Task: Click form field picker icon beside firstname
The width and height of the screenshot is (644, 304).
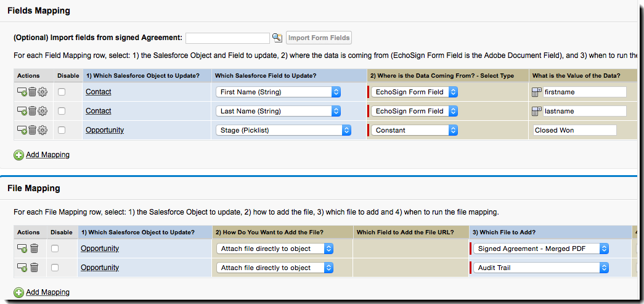Action: (x=536, y=92)
